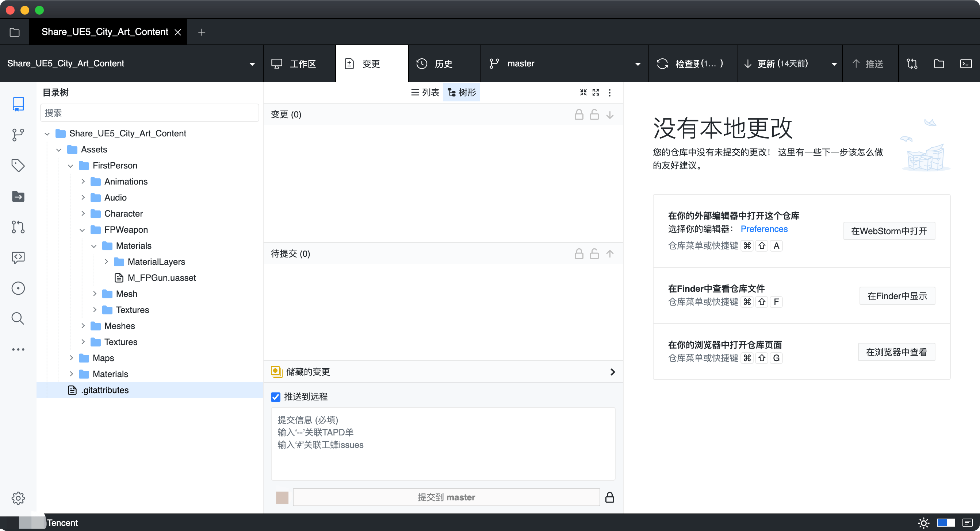Click collapse-all icon in changes panel
The width and height of the screenshot is (980, 531).
tap(583, 92)
